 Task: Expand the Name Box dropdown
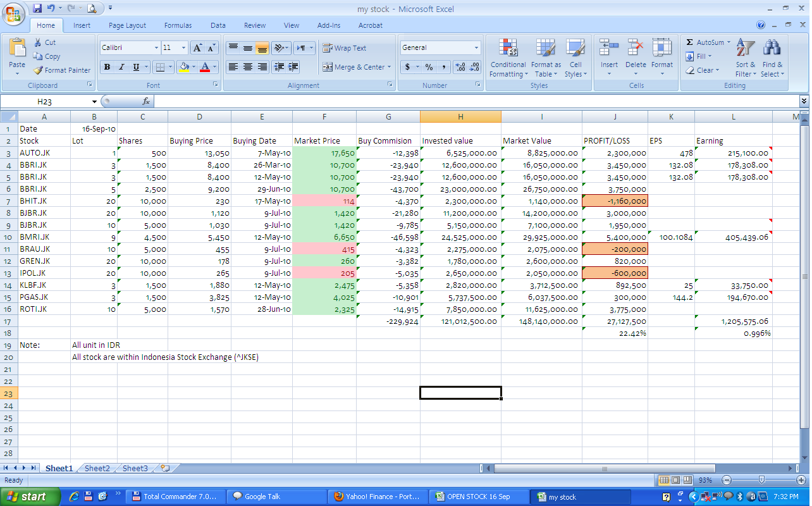point(94,101)
